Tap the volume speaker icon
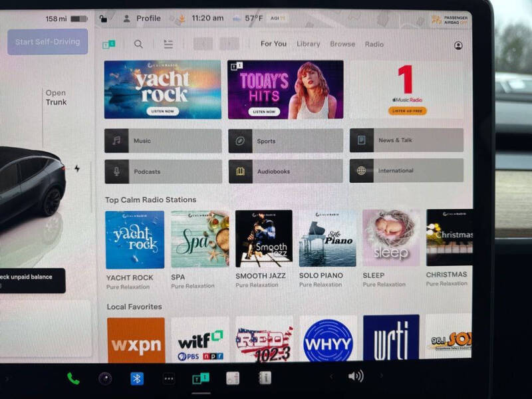 (356, 376)
